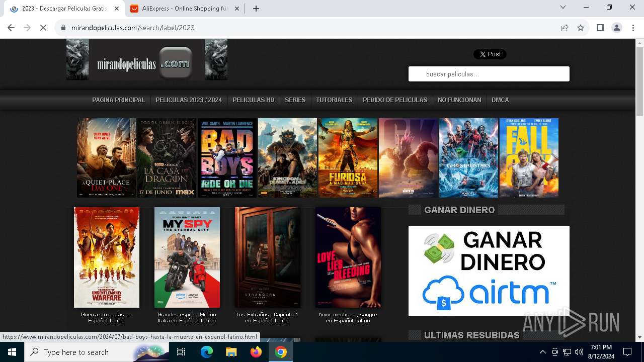Open the PEDIDO DE PELICULAS menu item
The width and height of the screenshot is (644, 362).
(395, 100)
